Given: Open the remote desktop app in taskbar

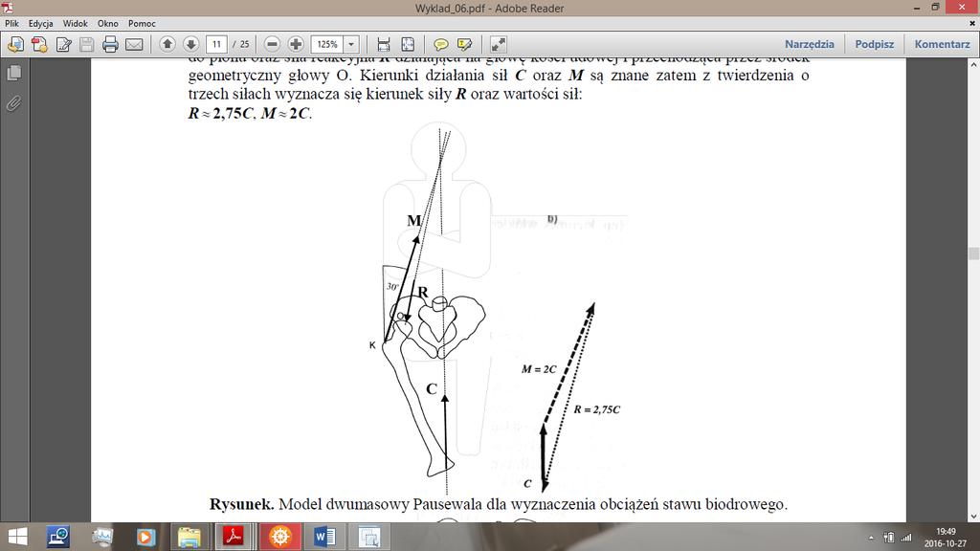Looking at the screenshot, I should (x=58, y=538).
